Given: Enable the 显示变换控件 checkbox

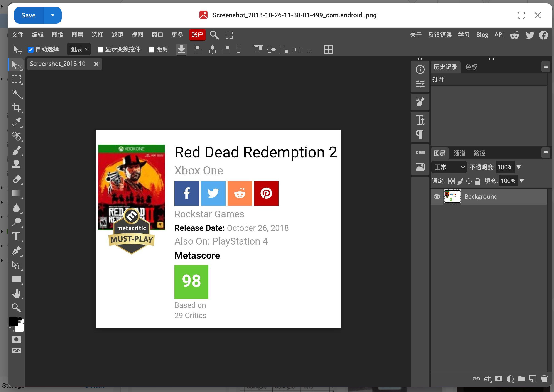Looking at the screenshot, I should tap(101, 50).
